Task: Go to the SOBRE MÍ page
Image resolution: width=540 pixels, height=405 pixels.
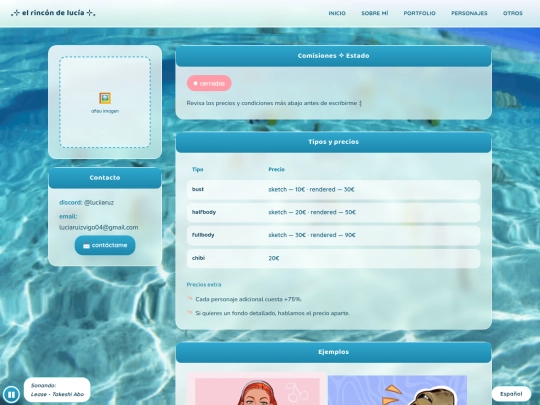Action: pos(375,13)
